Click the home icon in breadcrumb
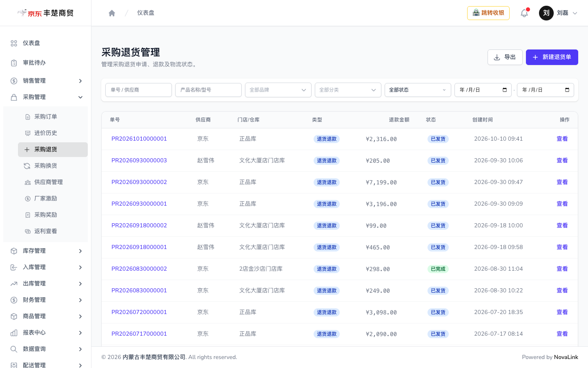Image resolution: width=588 pixels, height=368 pixels. point(112,13)
